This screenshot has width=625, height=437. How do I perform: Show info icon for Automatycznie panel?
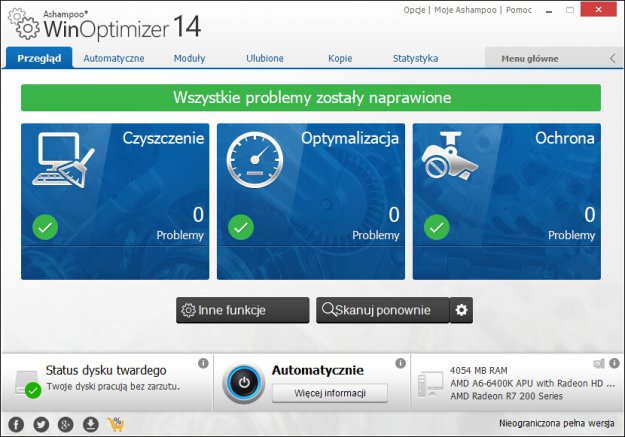pos(400,363)
